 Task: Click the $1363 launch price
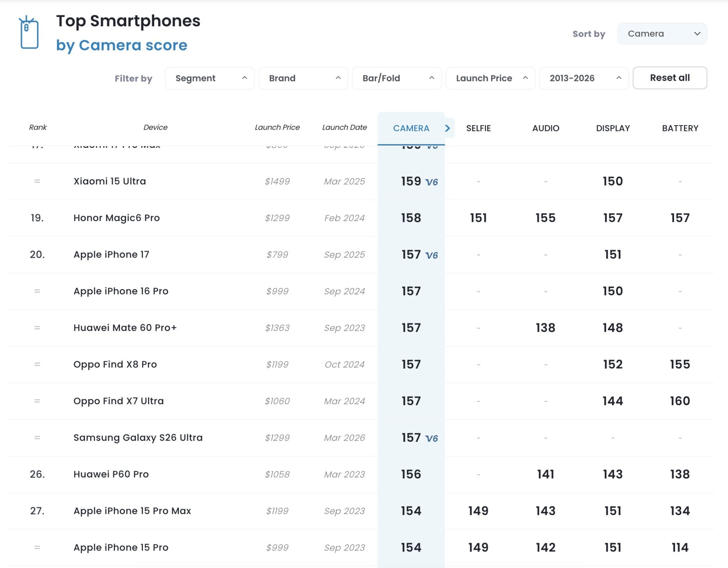277,328
